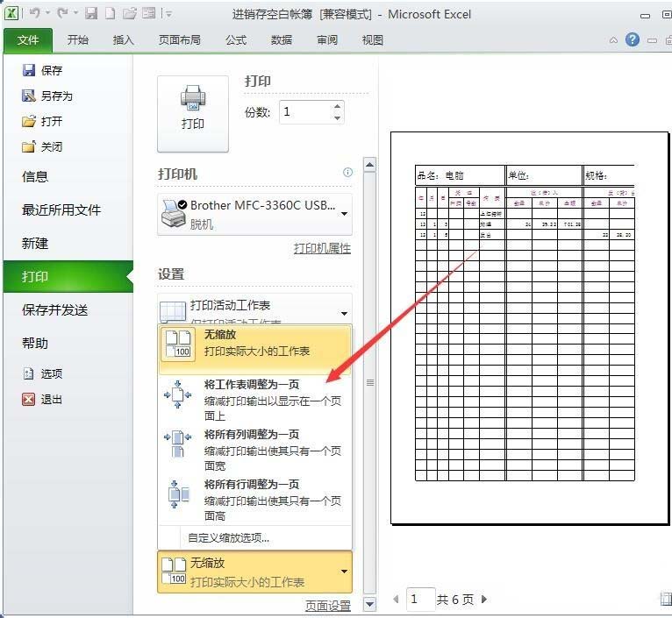Choose 将所有行调整为一页 scaling option
This screenshot has width=672, height=618.
tap(255, 500)
